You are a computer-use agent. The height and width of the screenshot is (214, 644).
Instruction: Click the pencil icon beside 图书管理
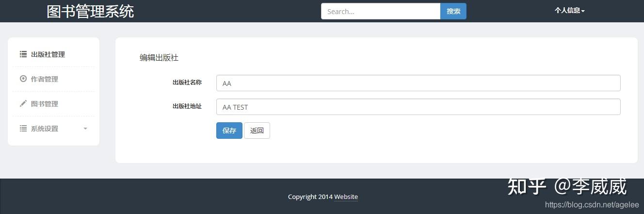(x=23, y=103)
